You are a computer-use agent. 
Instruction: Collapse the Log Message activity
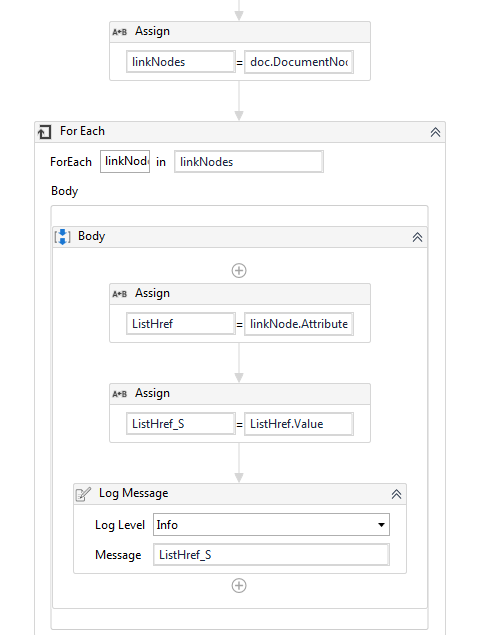click(x=396, y=494)
